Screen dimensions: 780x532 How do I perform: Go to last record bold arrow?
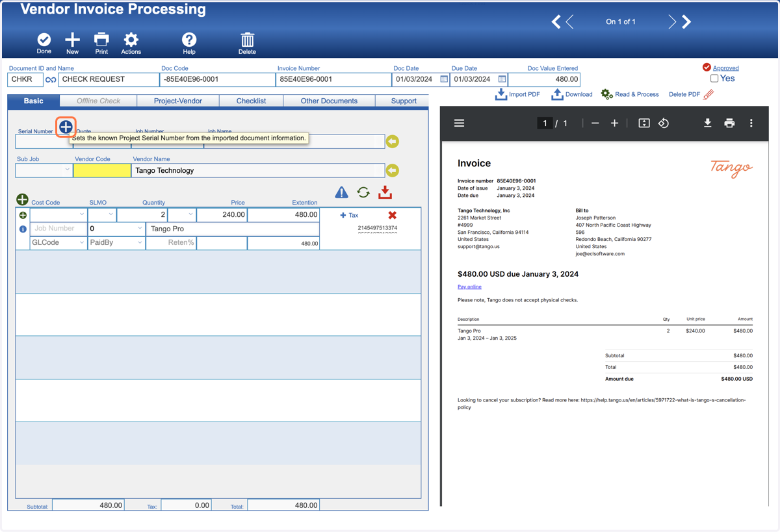click(686, 22)
